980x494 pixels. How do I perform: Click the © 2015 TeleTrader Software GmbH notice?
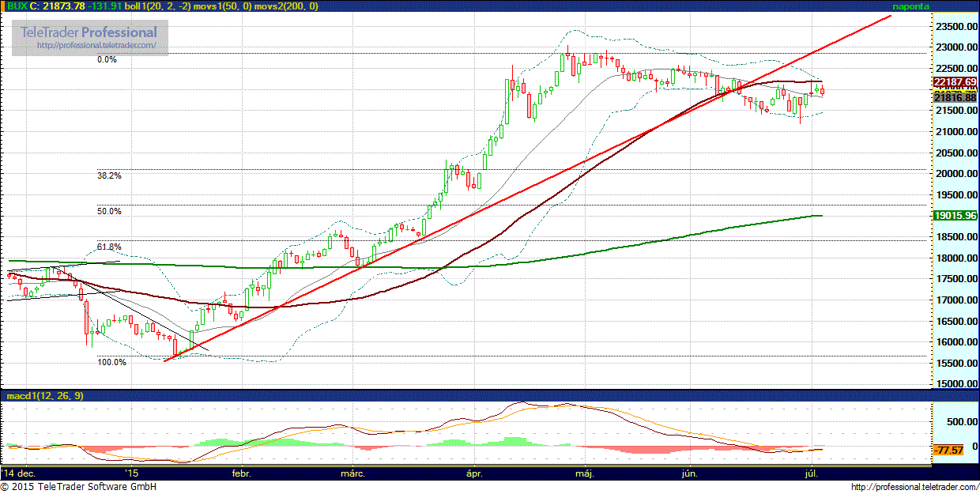[x=79, y=487]
